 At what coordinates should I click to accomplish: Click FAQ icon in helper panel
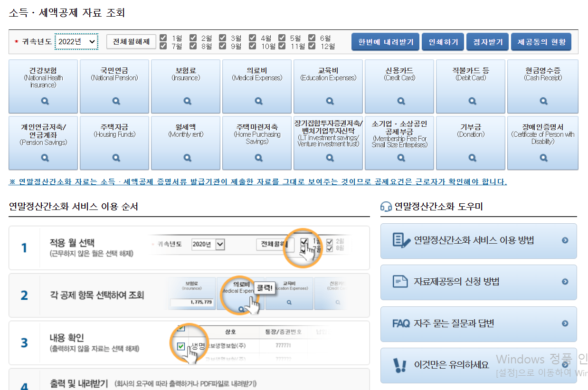[x=401, y=323]
